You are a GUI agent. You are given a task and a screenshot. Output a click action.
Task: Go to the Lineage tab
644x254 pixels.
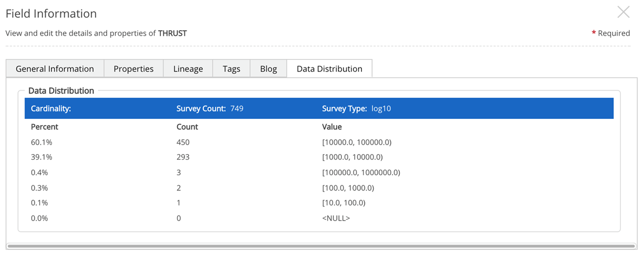pyautogui.click(x=188, y=69)
